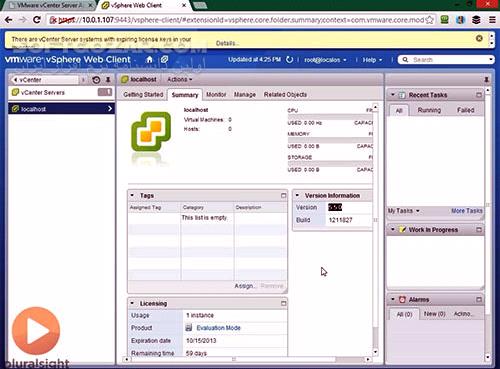Screen dimensions: 500x369
Task: Open the Manage tab
Action: click(x=245, y=95)
